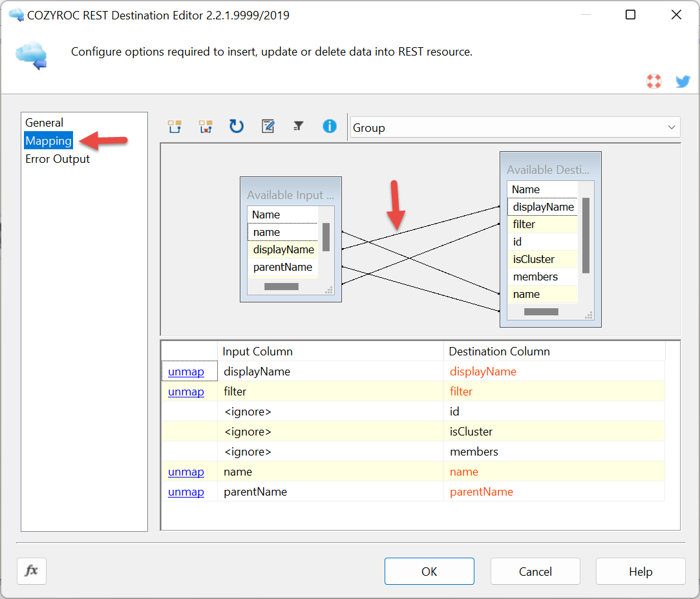Select 'parentName' in Available Input list
This screenshot has width=700, height=599.
pos(282,268)
